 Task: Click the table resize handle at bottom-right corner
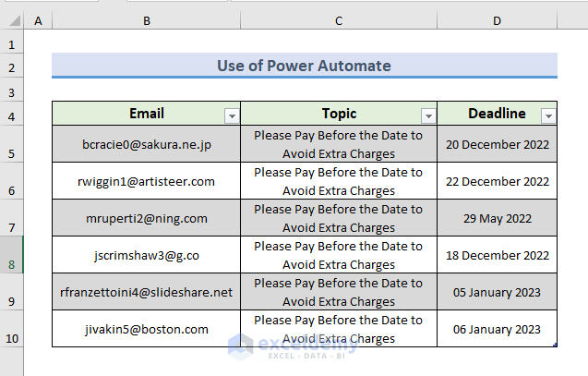coord(555,345)
